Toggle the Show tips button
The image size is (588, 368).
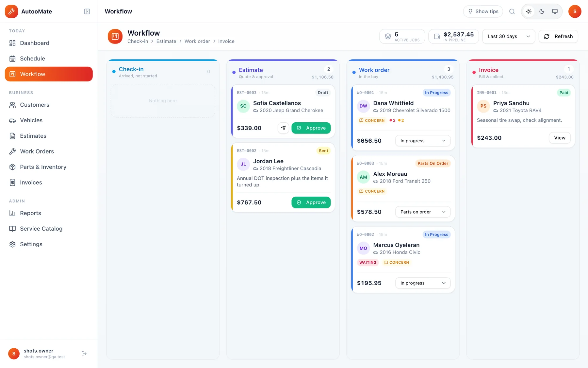(x=483, y=11)
